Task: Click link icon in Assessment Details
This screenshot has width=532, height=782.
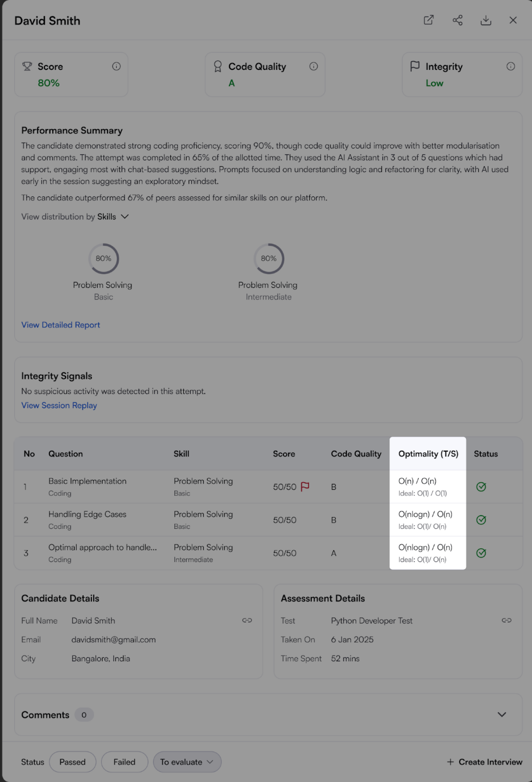Action: tap(506, 620)
